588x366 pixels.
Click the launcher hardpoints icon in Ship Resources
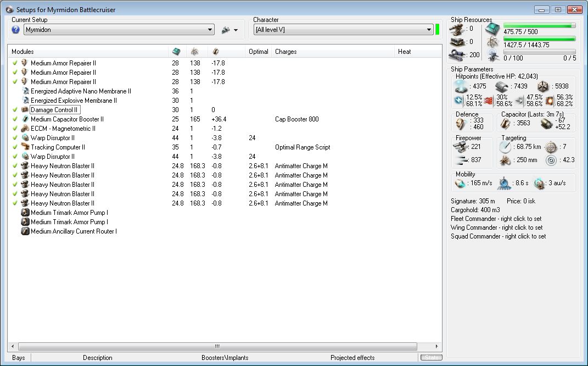[x=457, y=42]
